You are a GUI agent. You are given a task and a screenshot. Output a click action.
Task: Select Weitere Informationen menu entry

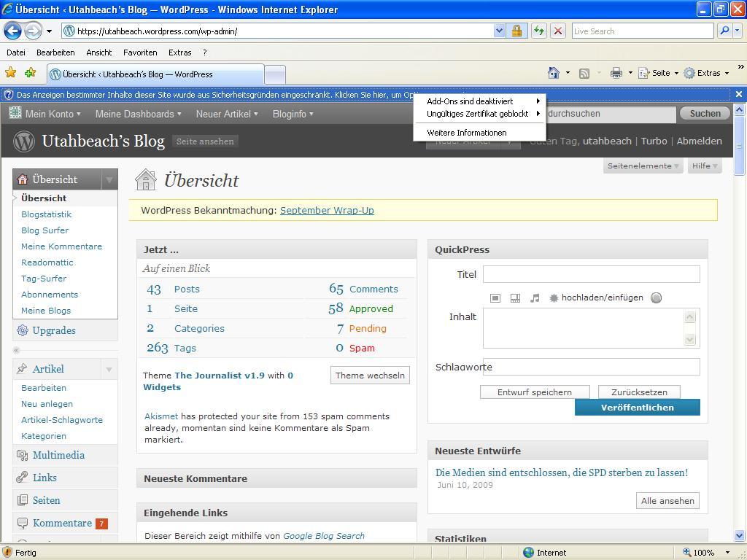click(479, 133)
